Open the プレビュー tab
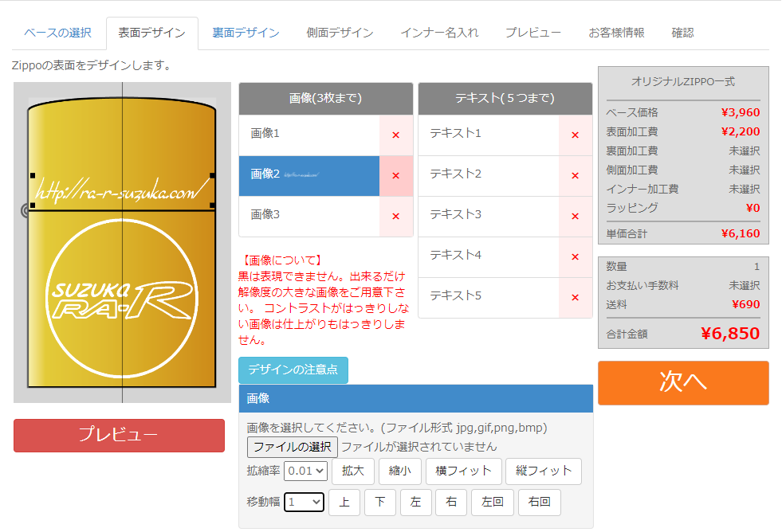 [x=532, y=33]
